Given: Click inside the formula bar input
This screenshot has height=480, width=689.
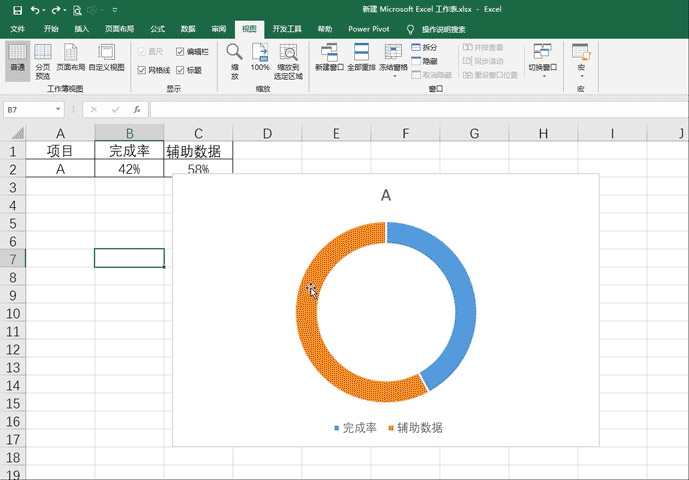Looking at the screenshot, I should pyautogui.click(x=419, y=109).
